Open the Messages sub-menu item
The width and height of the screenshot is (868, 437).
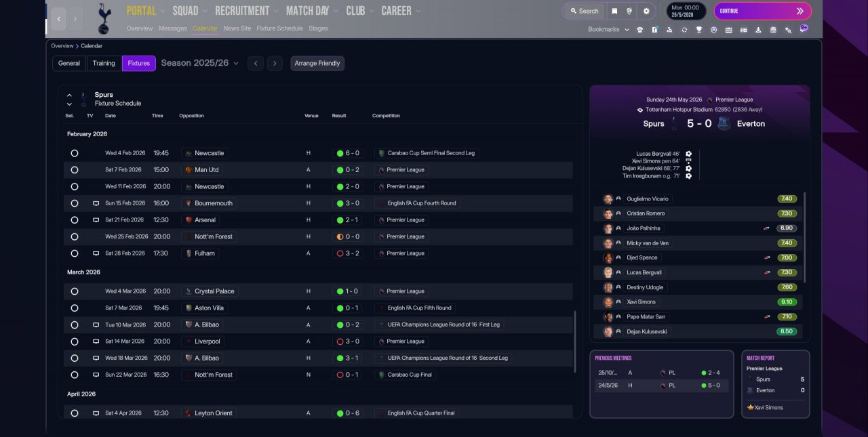tap(173, 28)
